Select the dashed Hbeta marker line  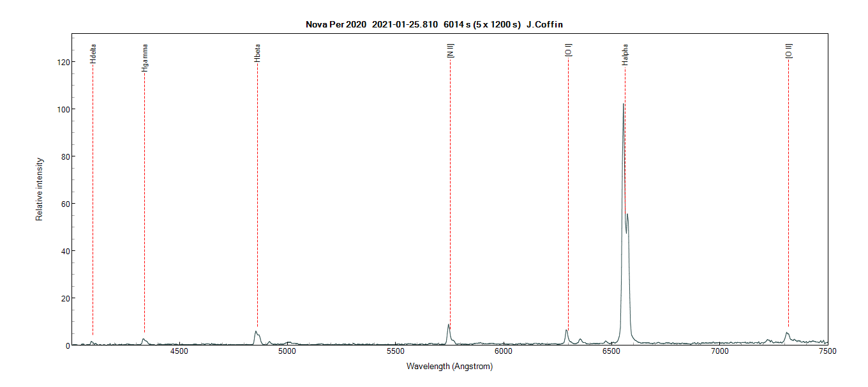click(x=257, y=192)
